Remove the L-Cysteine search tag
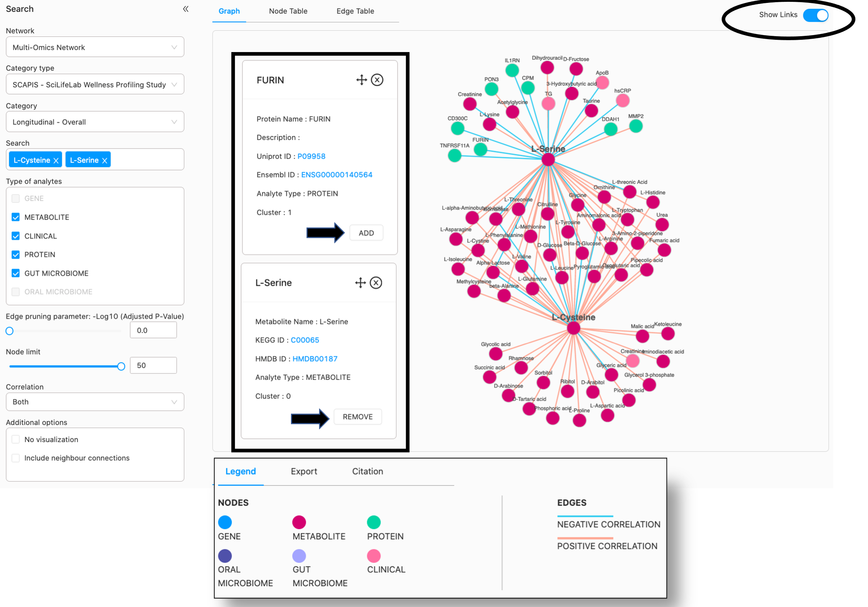 56,160
